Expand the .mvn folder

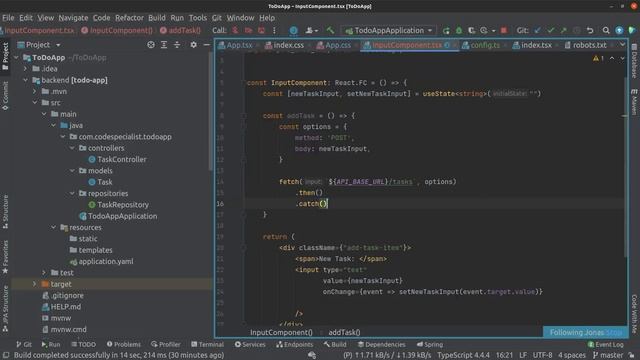[x=35, y=91]
